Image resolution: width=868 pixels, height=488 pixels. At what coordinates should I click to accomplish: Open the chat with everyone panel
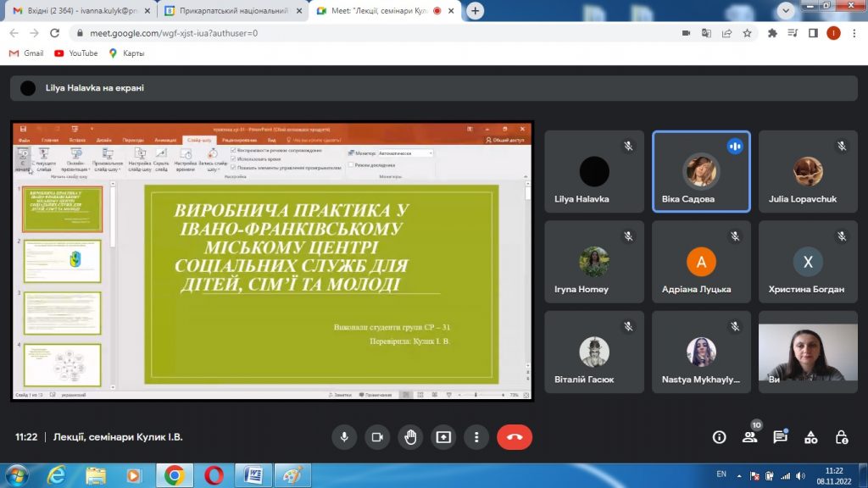click(x=780, y=437)
